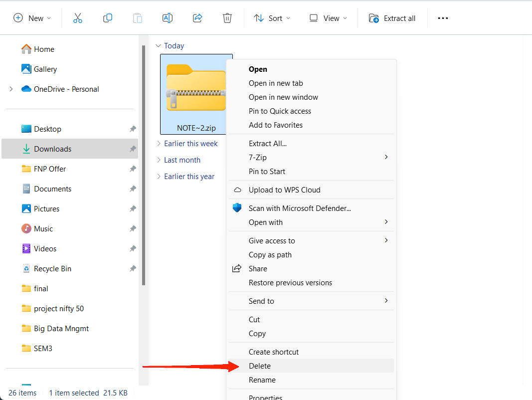Expand the Earlier this year group
Image resolution: width=532 pixels, height=400 pixels.
(x=159, y=177)
